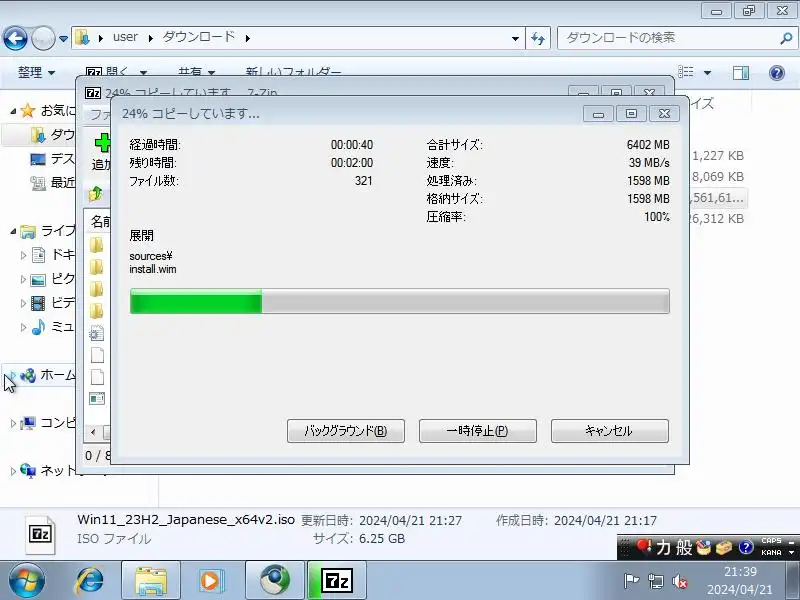Click the IME CAPS lock indicator
The height and width of the screenshot is (600, 800).
tap(771, 541)
